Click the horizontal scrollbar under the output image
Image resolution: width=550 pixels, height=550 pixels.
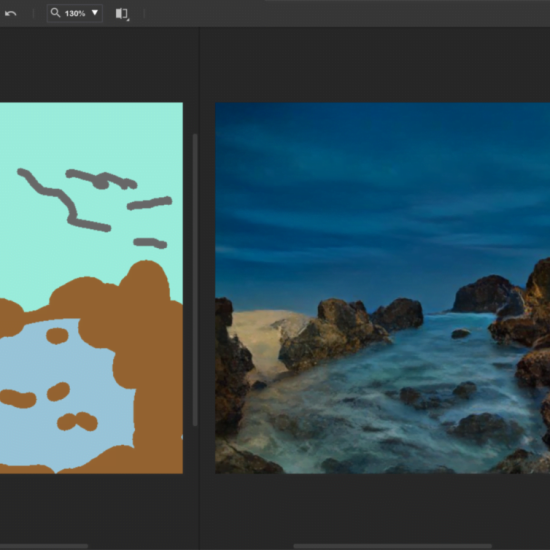(x=392, y=546)
